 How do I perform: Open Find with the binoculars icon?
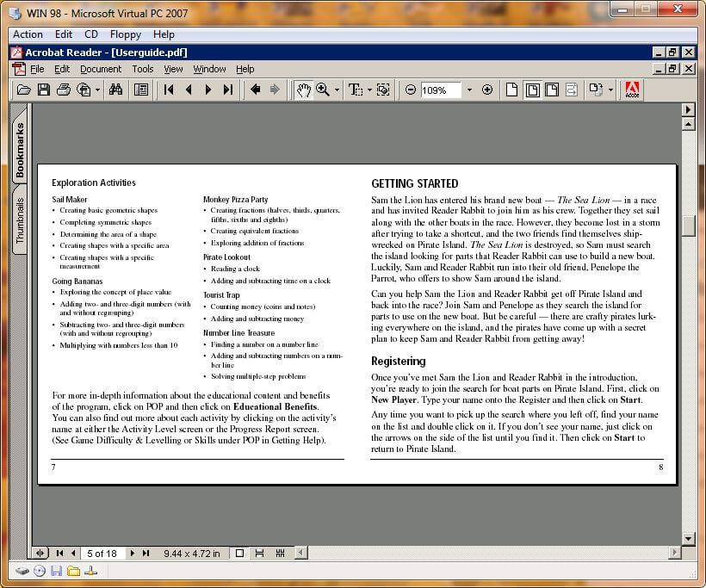click(x=115, y=90)
